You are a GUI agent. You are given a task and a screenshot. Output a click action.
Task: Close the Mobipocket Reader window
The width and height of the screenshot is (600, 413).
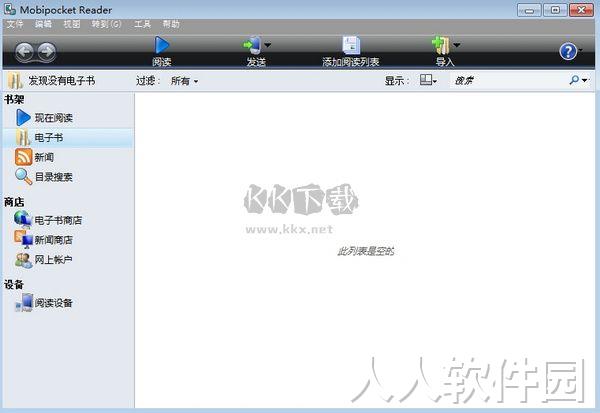[x=581, y=10]
